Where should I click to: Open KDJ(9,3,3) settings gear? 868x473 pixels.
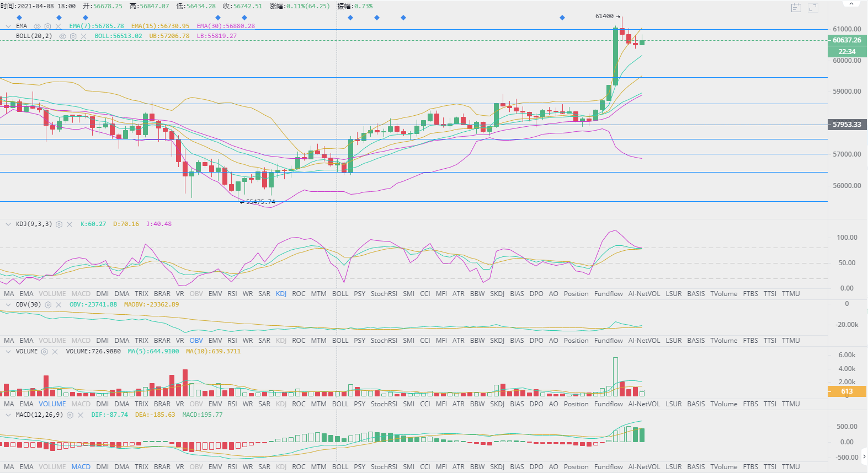[59, 224]
